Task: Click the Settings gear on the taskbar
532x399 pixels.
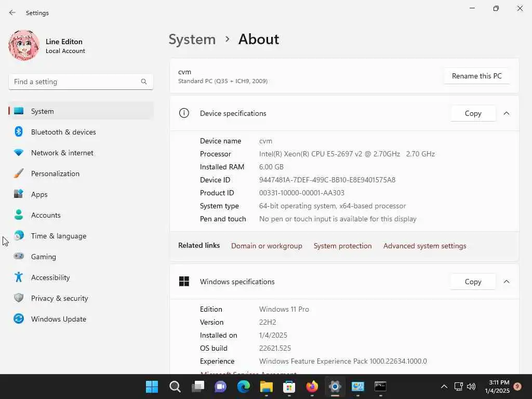Action: click(335, 387)
